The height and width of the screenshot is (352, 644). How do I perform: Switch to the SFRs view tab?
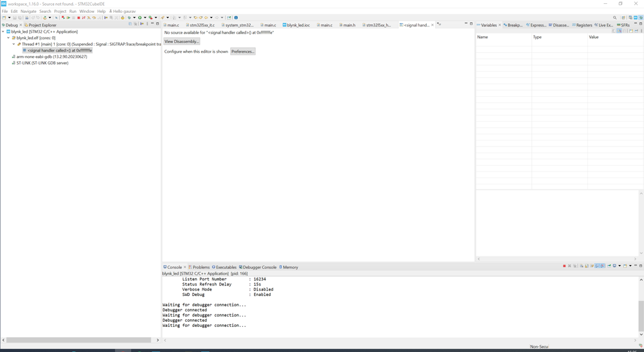click(x=623, y=25)
